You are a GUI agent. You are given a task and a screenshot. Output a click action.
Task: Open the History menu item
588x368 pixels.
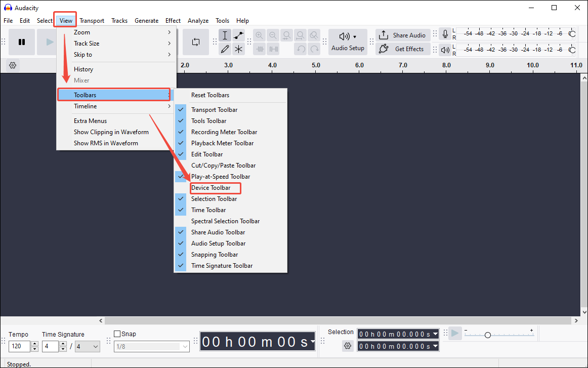pyautogui.click(x=116, y=69)
